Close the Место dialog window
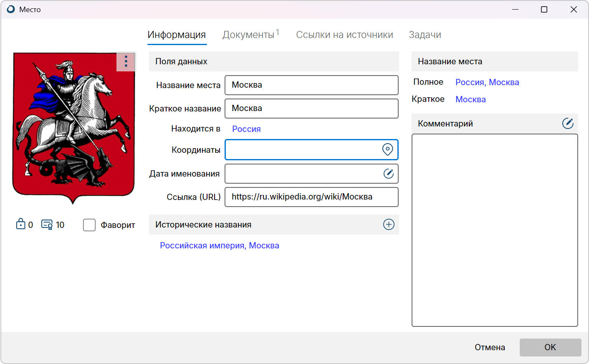589x364 pixels. (574, 9)
